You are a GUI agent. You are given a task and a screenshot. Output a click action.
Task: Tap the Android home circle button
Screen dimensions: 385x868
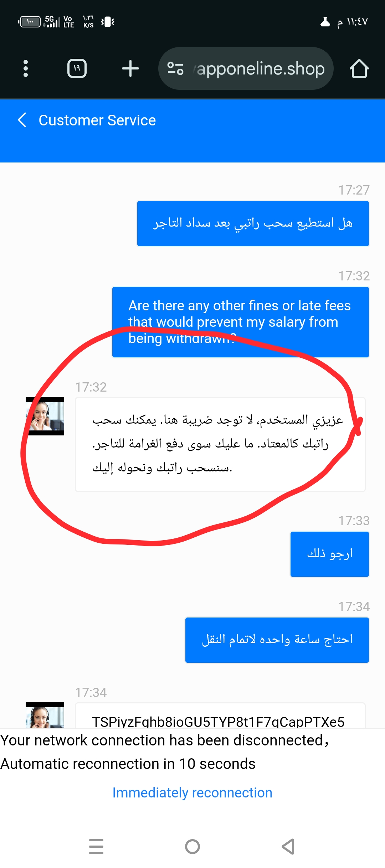[192, 847]
